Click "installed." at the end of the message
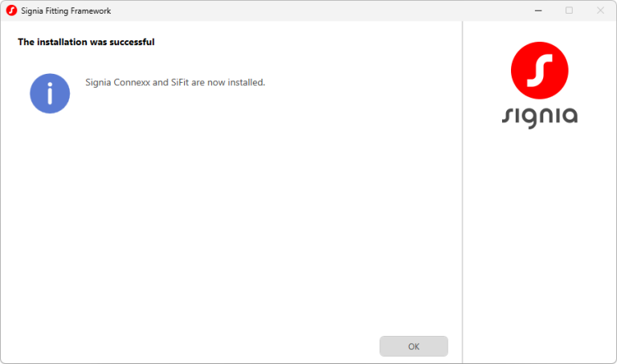This screenshot has width=617, height=364. [245, 82]
